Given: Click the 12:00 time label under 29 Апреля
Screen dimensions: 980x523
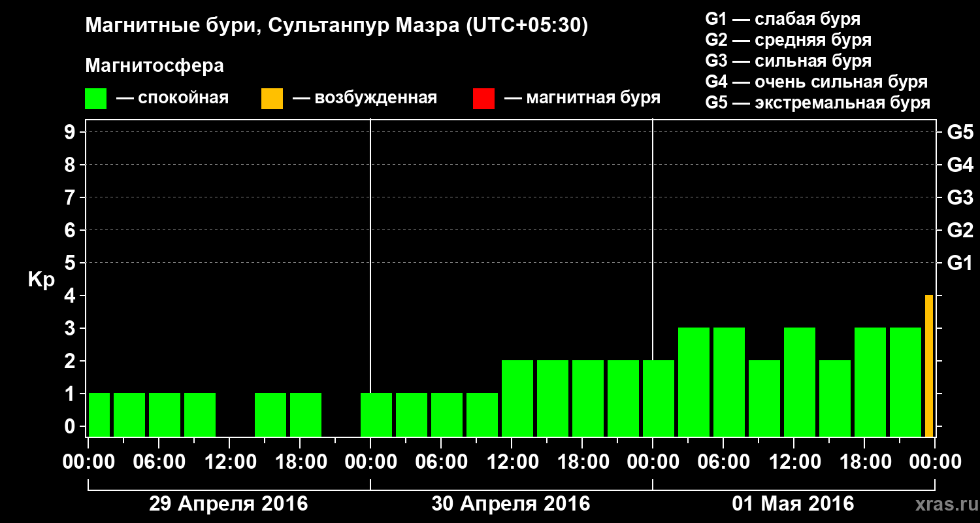Looking at the screenshot, I should pos(229,462).
